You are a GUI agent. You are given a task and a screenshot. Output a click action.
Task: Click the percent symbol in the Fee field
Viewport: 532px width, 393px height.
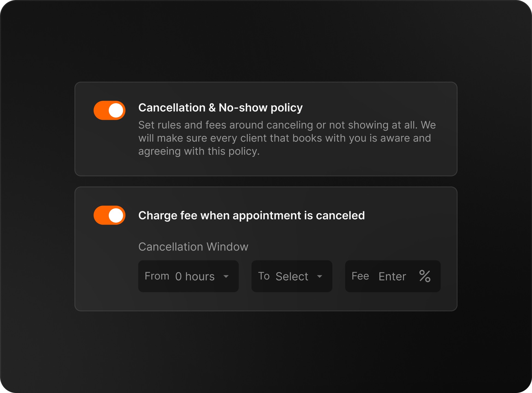tap(425, 276)
